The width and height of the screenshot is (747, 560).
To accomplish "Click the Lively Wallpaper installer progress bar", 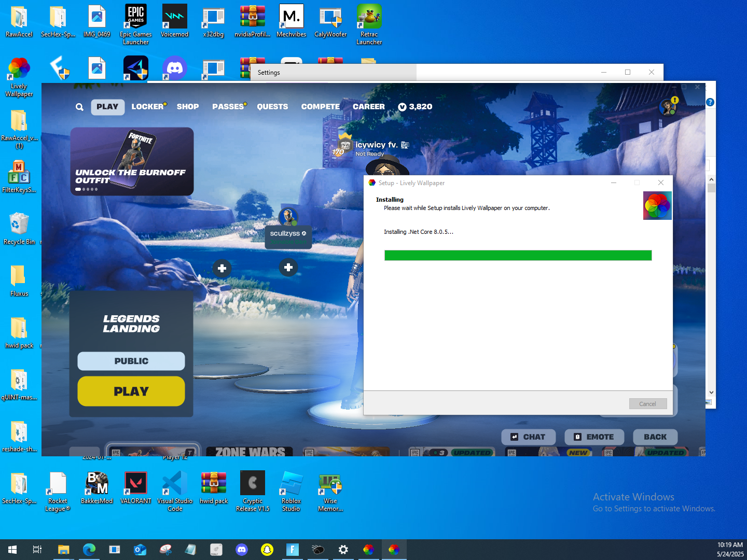I will 518,255.
